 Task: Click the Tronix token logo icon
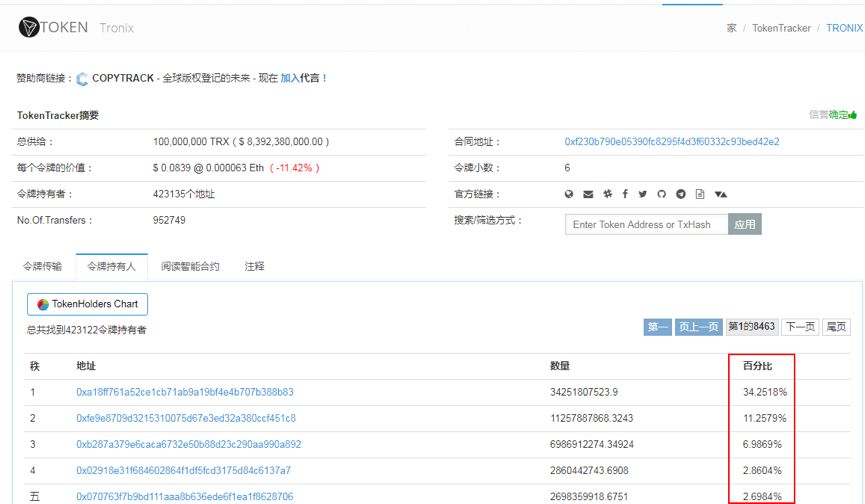click(x=28, y=27)
